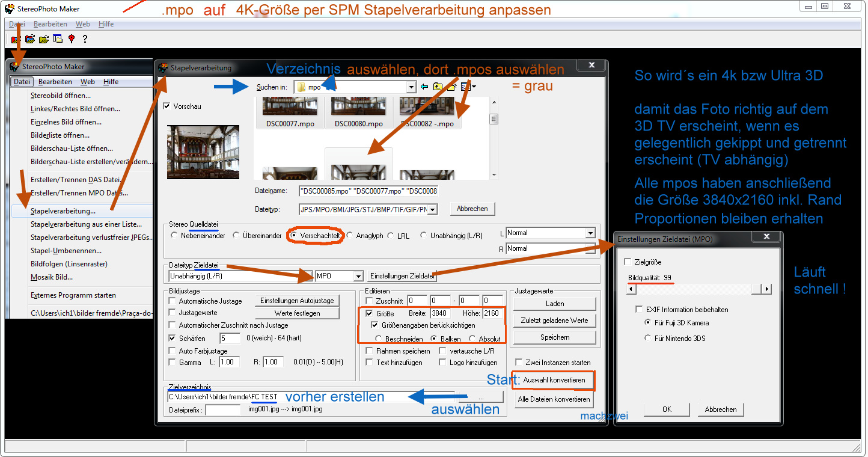Click the Bildqualität slider track
Viewport: 868px width, 457px height.
click(x=698, y=289)
